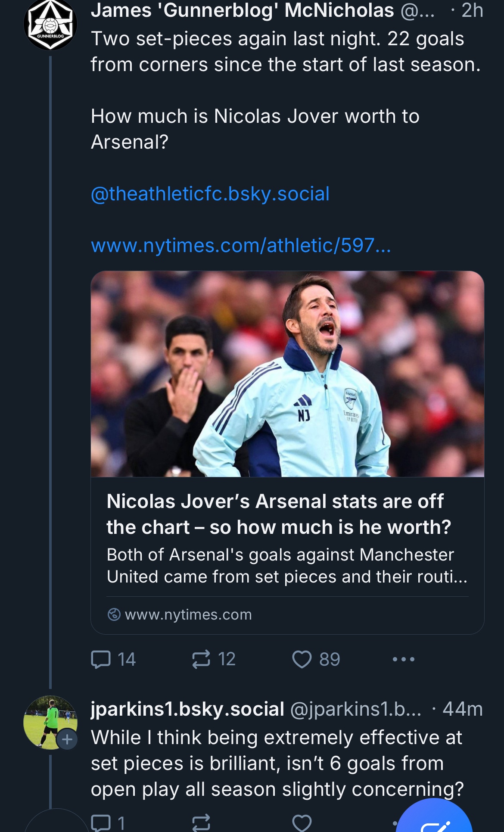
Task: Open the @theathleticfc.bsky.social mention
Action: pyautogui.click(x=210, y=194)
